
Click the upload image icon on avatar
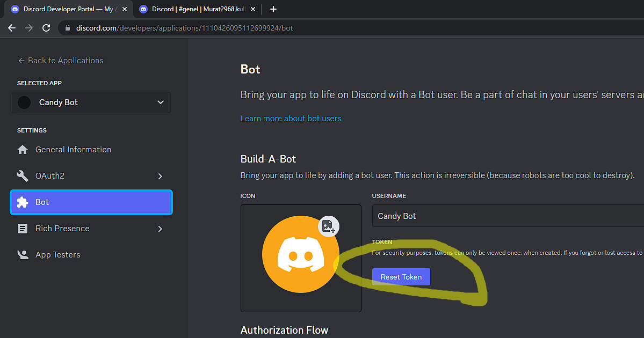[329, 226]
